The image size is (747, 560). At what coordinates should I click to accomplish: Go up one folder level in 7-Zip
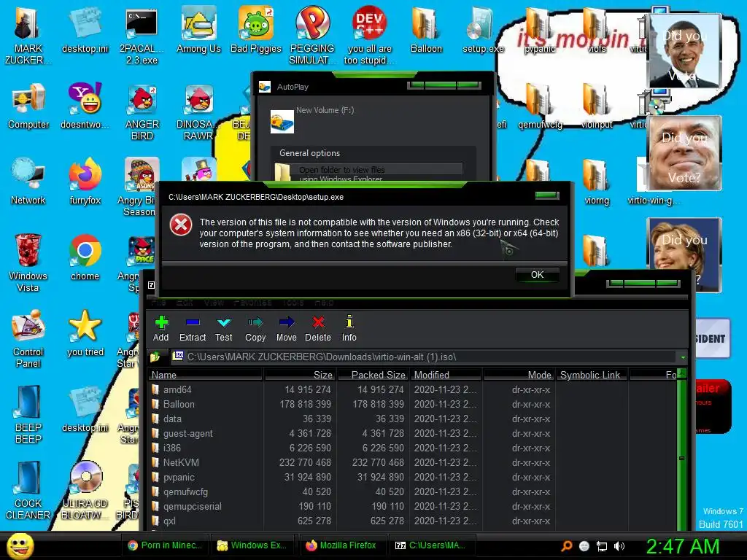[x=155, y=357]
